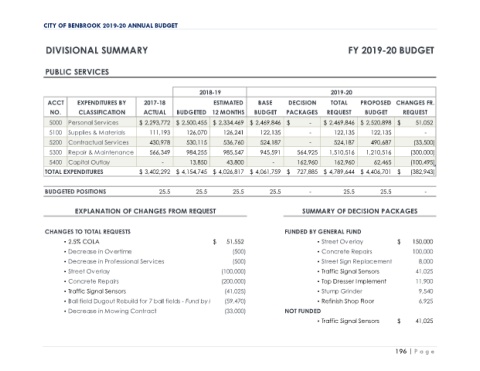Viewport: 480px width, 371px height.
Task: Select the Decision Packages column header
Action: 302,107
